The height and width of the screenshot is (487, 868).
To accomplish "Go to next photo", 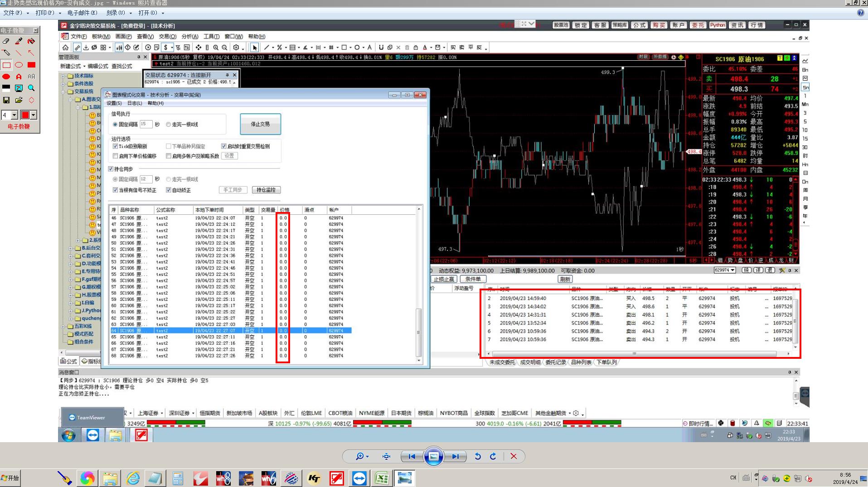I will 456,456.
